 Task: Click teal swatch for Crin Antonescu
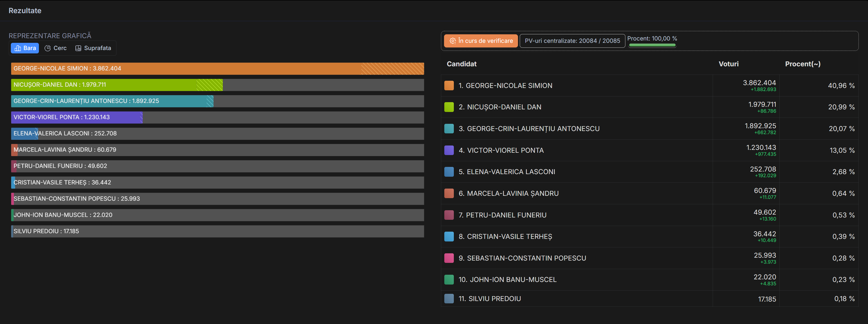pyautogui.click(x=449, y=128)
